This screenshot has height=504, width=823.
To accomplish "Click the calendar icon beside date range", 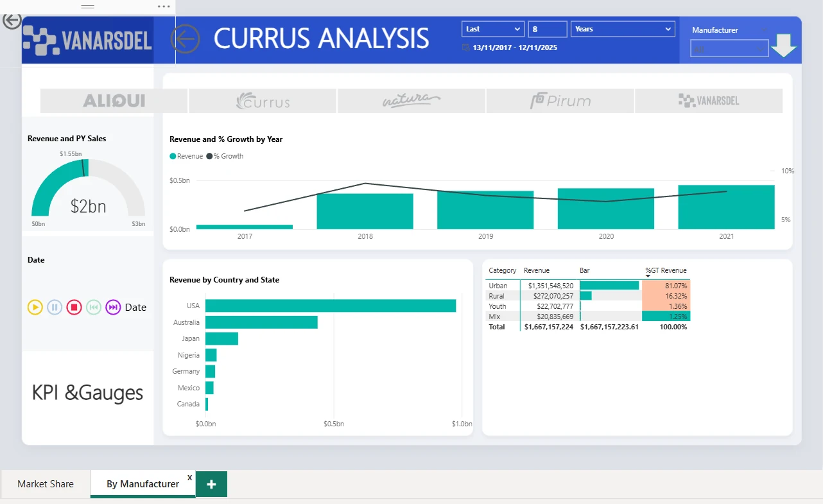I will (x=465, y=48).
